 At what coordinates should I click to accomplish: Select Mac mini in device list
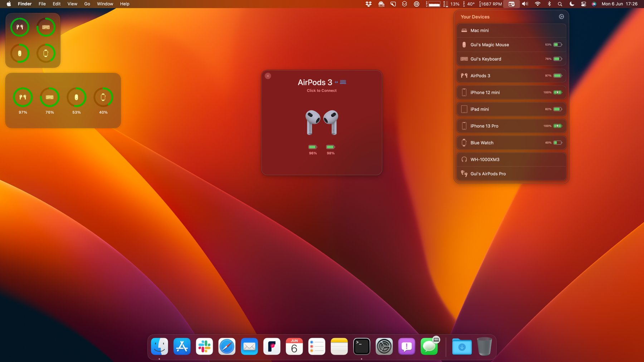point(511,30)
